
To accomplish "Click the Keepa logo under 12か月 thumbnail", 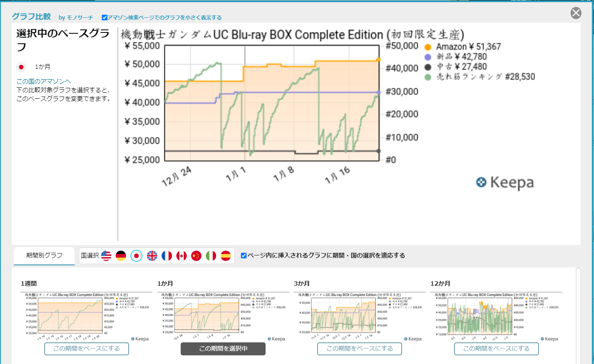I will coord(549,339).
